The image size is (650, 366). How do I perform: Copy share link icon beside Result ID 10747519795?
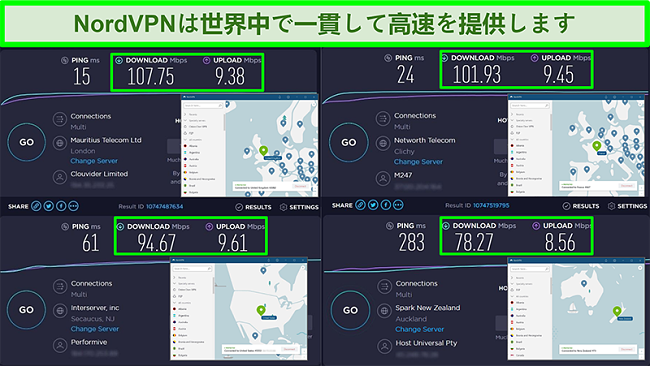(361, 205)
